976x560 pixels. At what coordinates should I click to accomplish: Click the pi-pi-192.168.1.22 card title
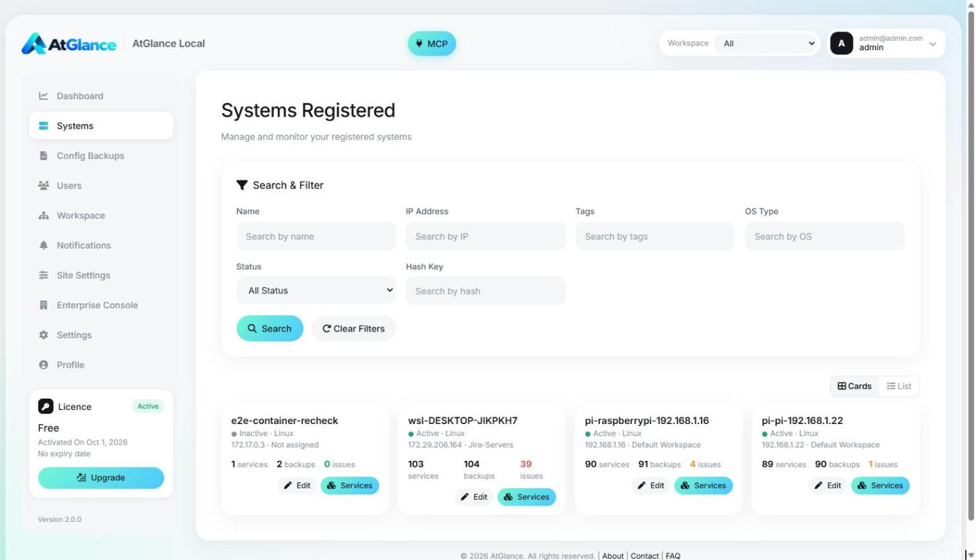pyautogui.click(x=802, y=421)
